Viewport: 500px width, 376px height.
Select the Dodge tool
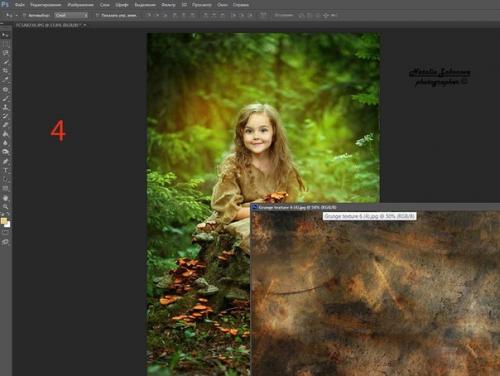pyautogui.click(x=5, y=152)
